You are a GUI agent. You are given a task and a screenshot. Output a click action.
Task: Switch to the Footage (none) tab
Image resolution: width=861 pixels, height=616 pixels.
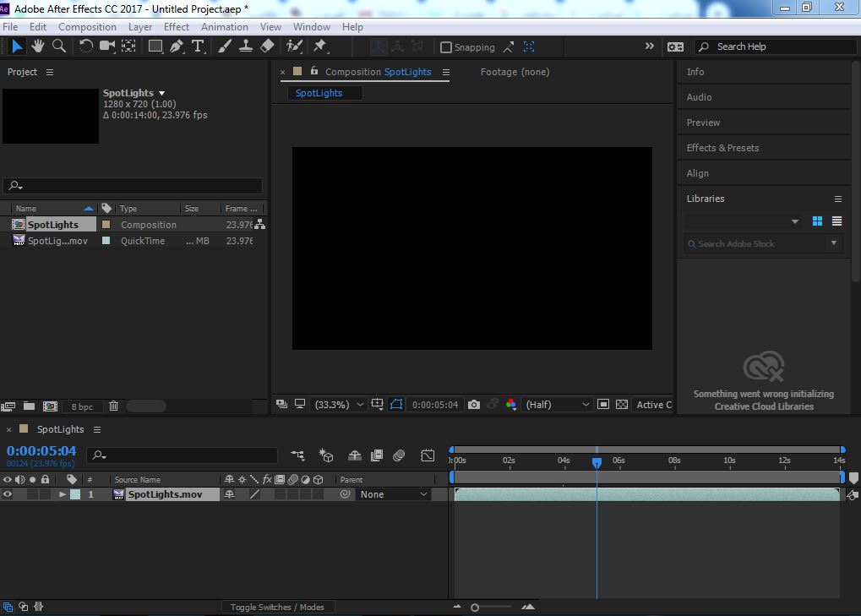click(515, 72)
